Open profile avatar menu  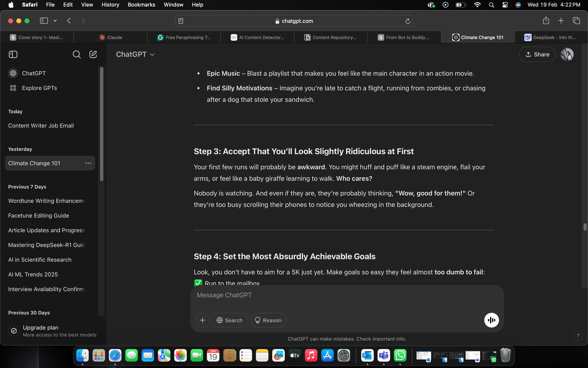(567, 54)
